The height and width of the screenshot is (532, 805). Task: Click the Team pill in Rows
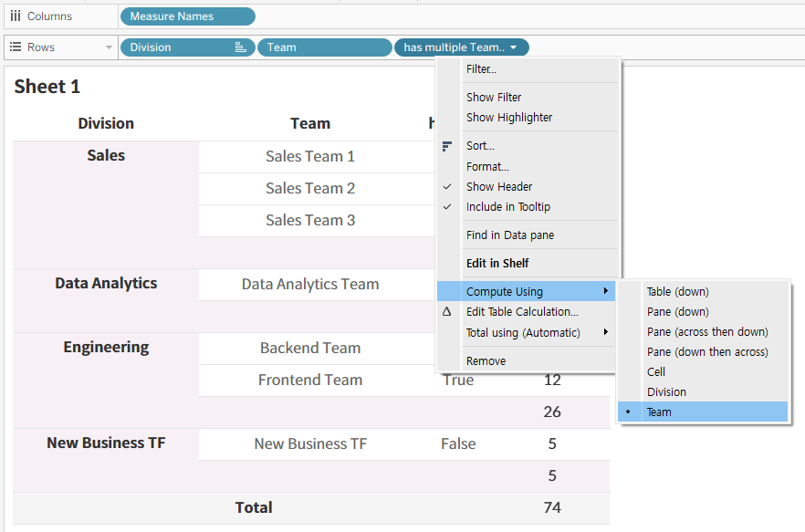click(324, 47)
